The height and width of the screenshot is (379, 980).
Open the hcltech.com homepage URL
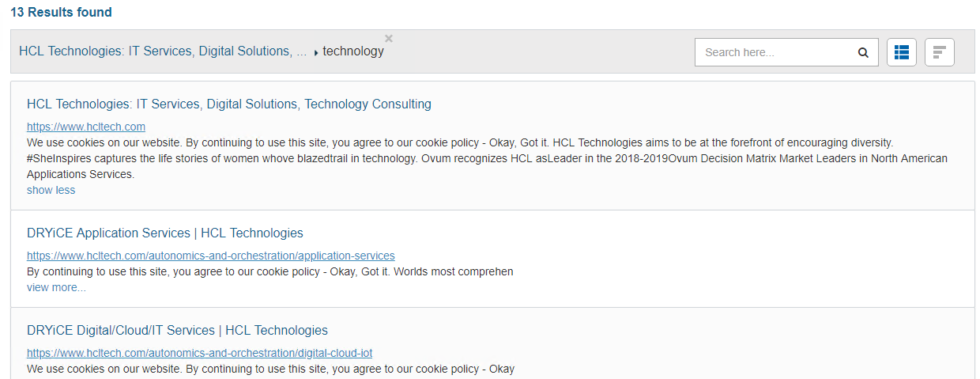[x=85, y=127]
